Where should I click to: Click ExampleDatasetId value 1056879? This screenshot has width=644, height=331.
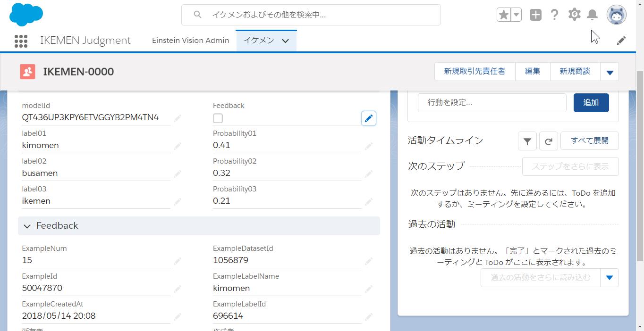click(x=230, y=260)
